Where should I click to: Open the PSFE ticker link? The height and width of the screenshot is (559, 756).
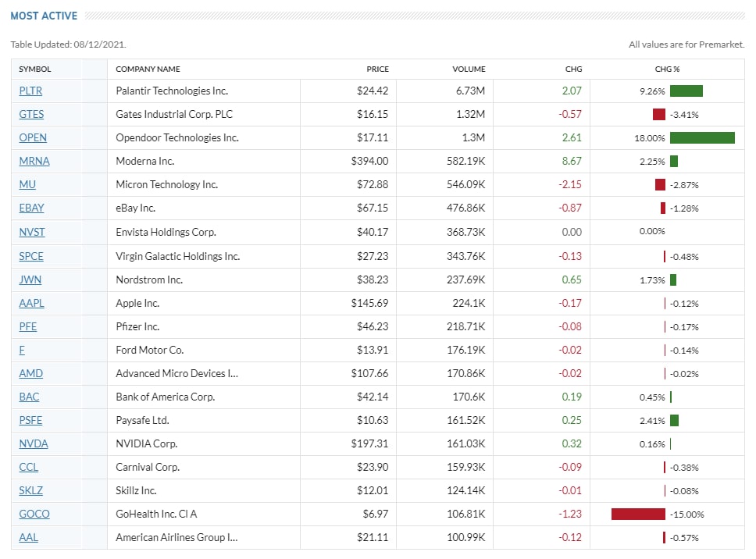30,420
